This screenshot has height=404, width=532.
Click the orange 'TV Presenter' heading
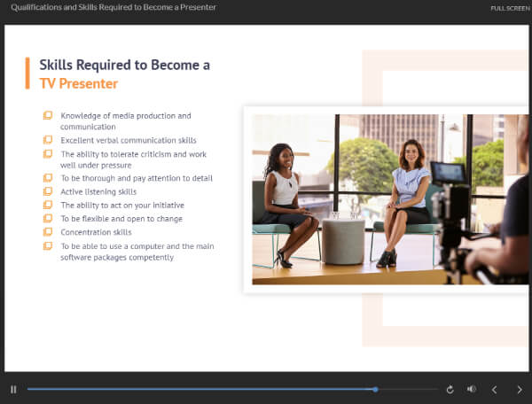point(78,83)
